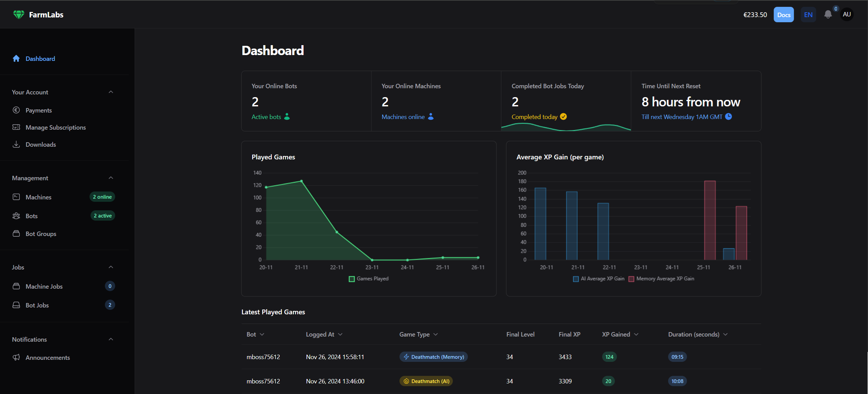Click the FarmLabs gem logo icon
868x394 pixels.
click(x=19, y=14)
